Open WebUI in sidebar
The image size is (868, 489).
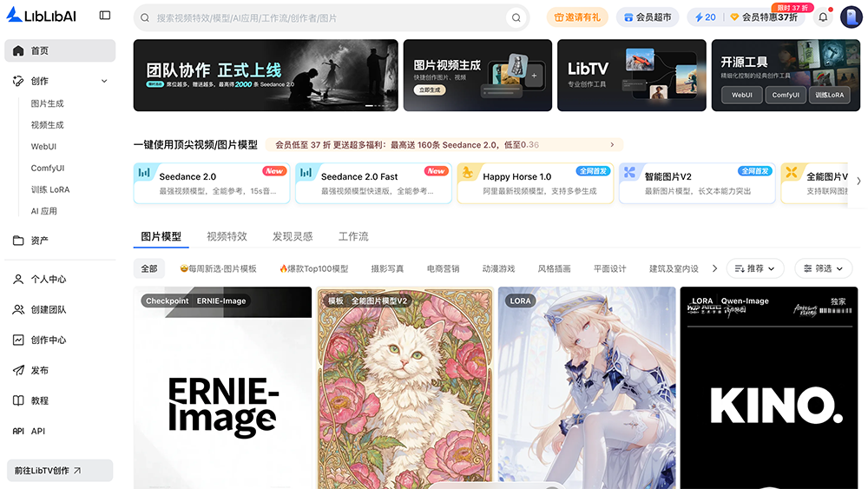pyautogui.click(x=43, y=147)
